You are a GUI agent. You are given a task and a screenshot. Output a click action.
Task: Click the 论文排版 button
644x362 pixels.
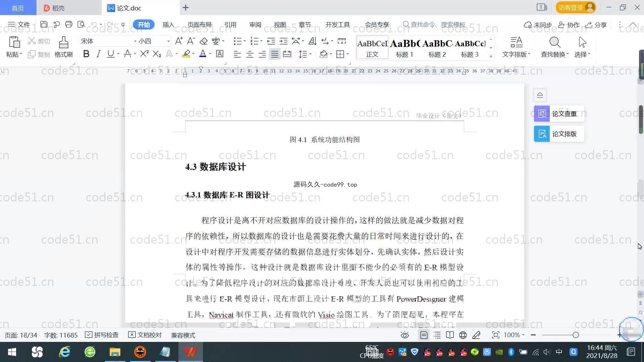[x=559, y=134]
